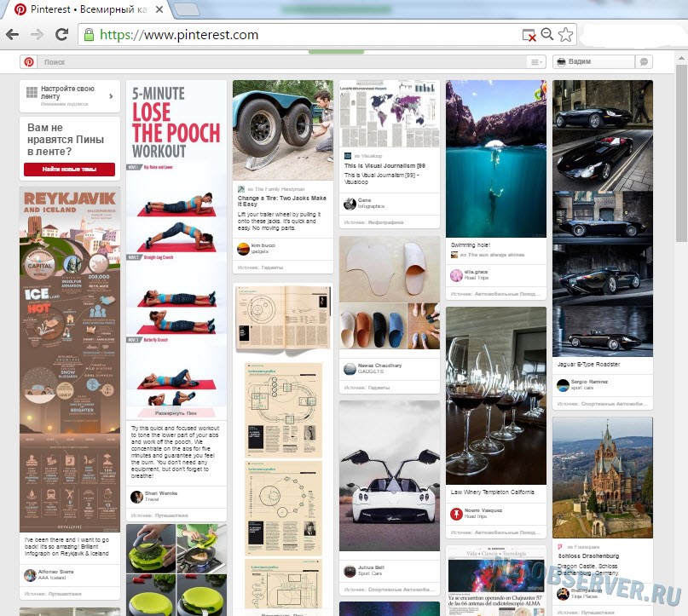Click the printer icon beside Вадим
The width and height of the screenshot is (688, 616).
561,62
